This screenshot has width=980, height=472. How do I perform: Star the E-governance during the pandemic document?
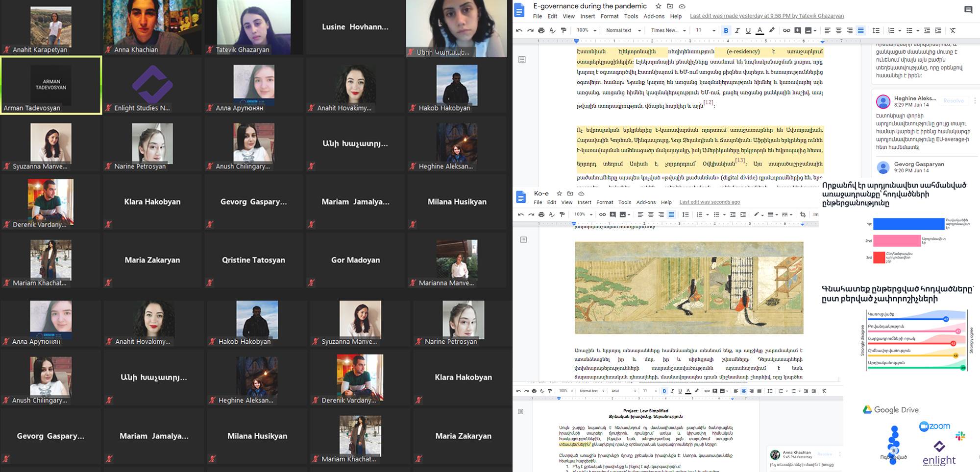click(x=658, y=6)
